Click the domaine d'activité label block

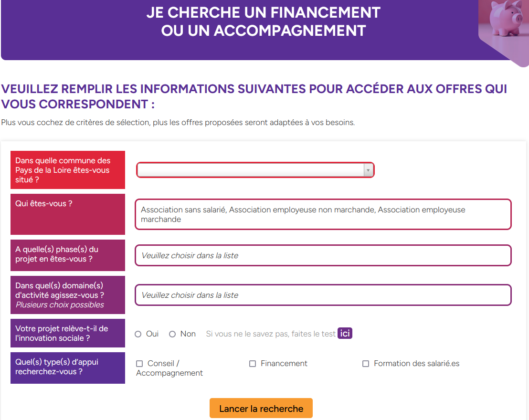pyautogui.click(x=68, y=295)
